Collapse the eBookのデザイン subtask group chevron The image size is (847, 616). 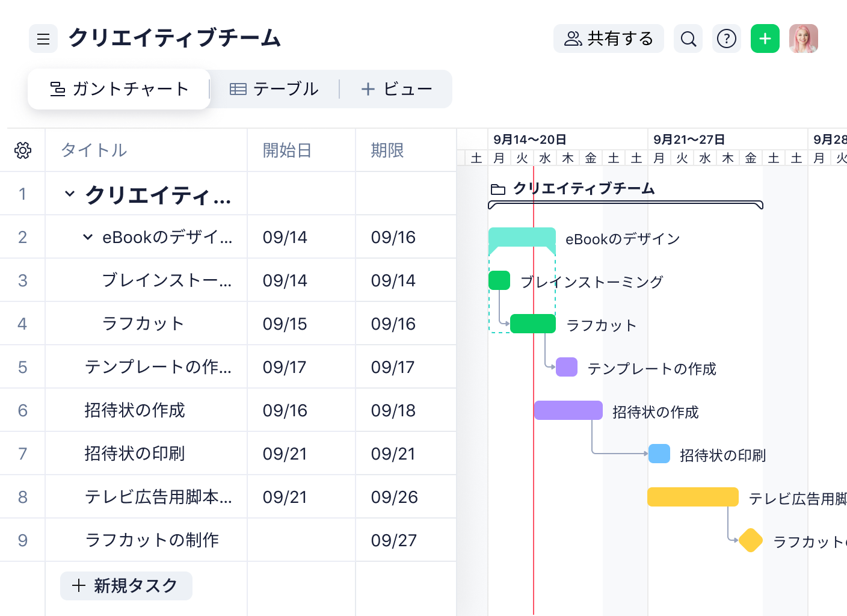(x=86, y=237)
